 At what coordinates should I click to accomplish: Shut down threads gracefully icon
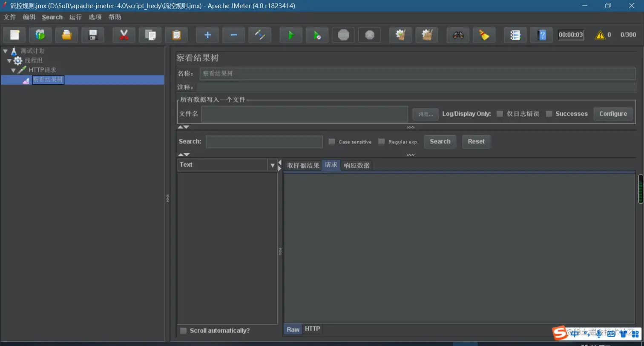coord(370,35)
